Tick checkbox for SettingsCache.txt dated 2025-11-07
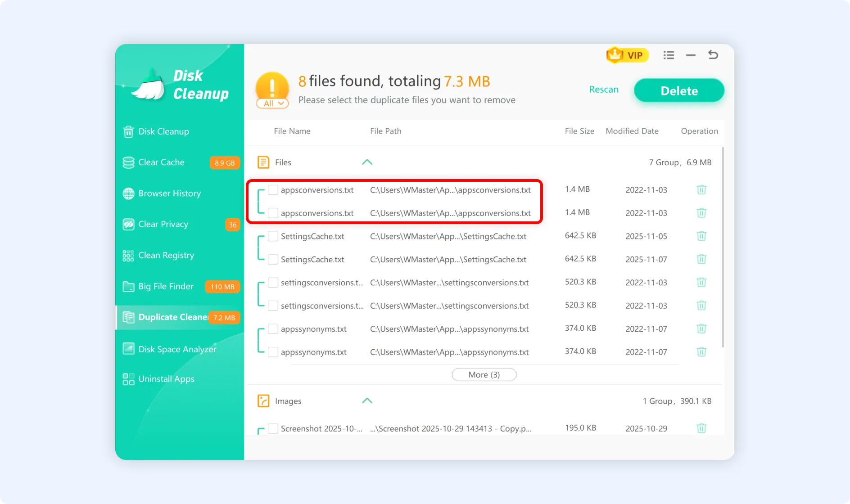The height and width of the screenshot is (504, 850). (273, 259)
